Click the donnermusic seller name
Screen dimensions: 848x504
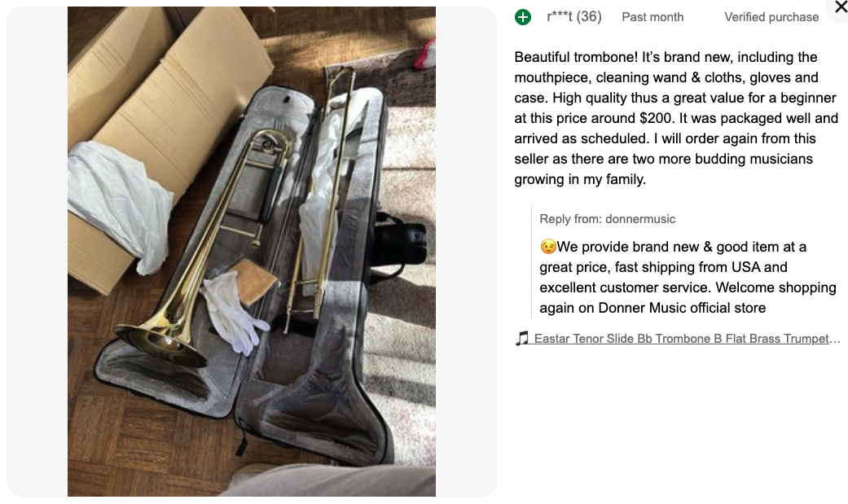(640, 219)
